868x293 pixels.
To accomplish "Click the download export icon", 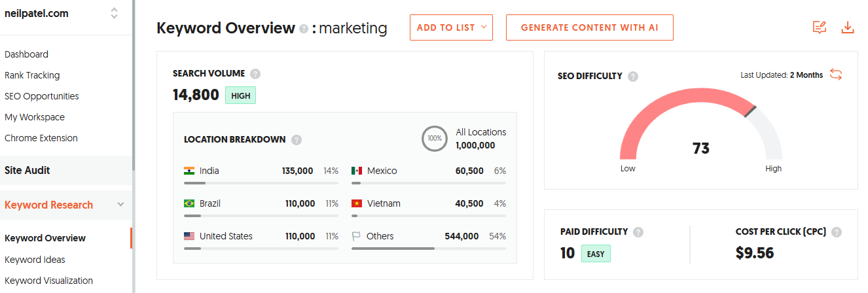I will tap(848, 27).
